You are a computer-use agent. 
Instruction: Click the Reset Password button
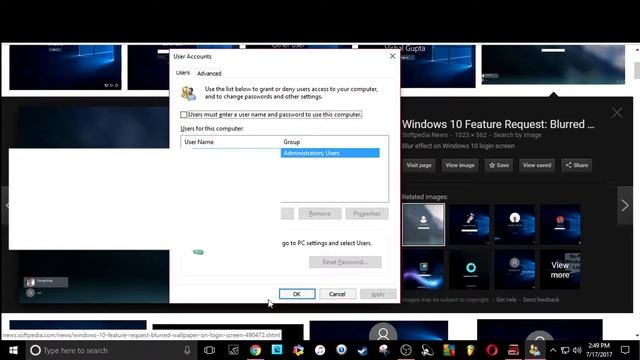tap(345, 262)
